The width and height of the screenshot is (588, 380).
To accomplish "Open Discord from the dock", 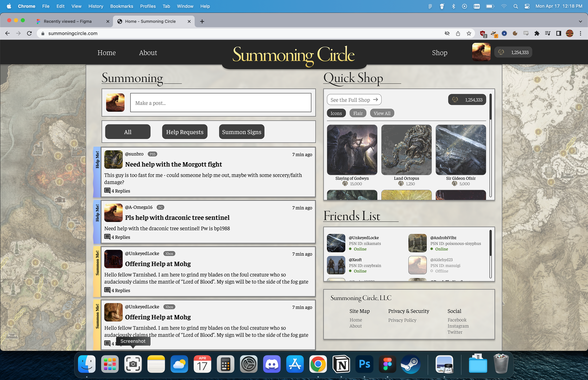I will [x=272, y=364].
